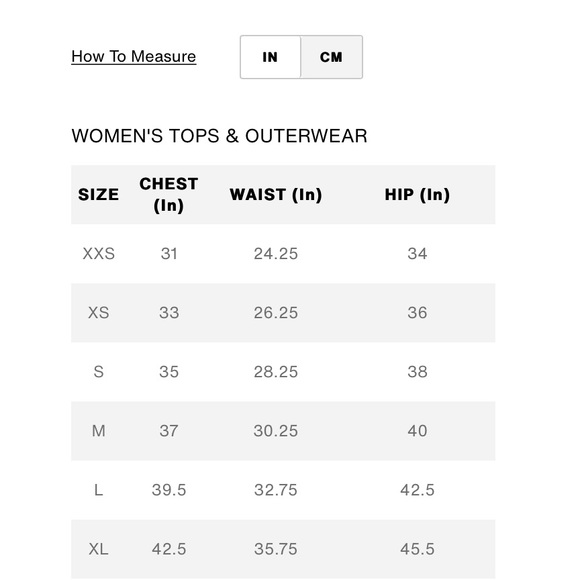Click the Women's Tops & Outerwear heading

[219, 136]
